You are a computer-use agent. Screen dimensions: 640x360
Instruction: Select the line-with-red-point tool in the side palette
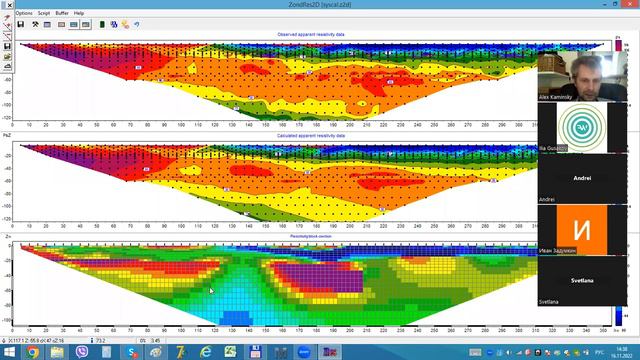pos(7,27)
